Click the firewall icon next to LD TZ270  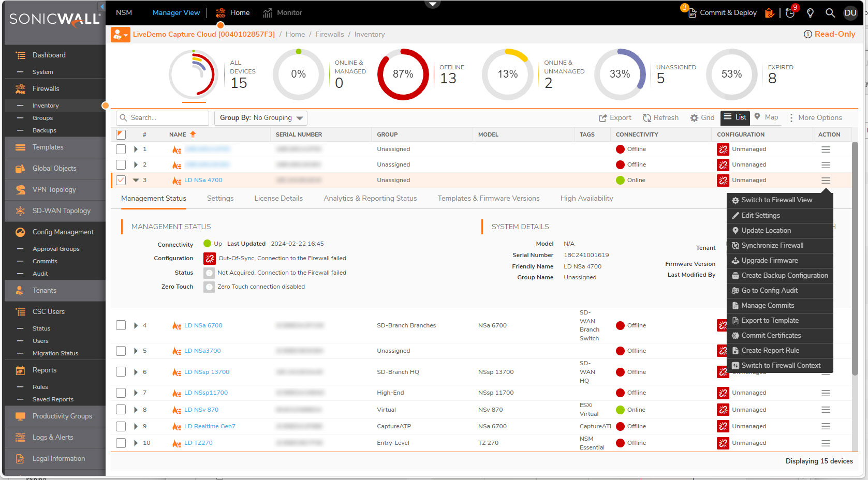tap(176, 443)
